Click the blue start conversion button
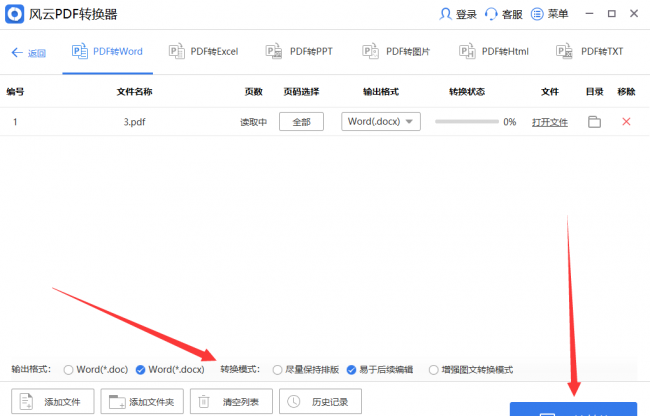This screenshot has height=416, width=650. tap(573, 409)
